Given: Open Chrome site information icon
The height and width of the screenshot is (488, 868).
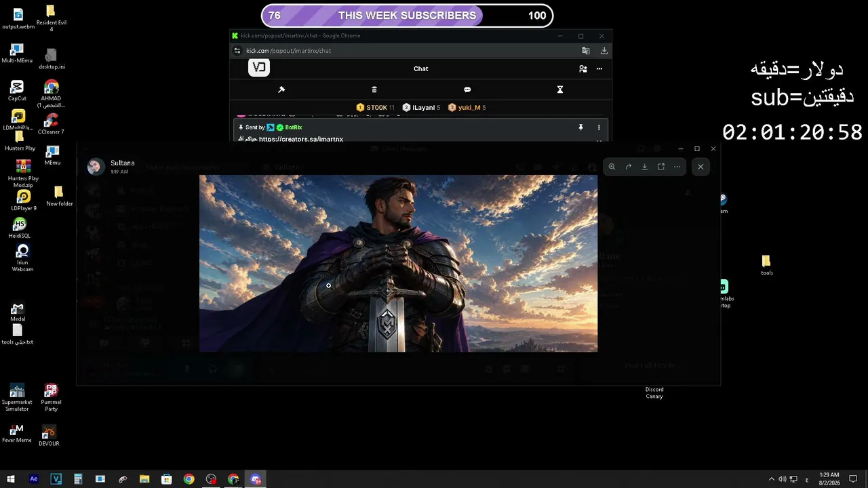Looking at the screenshot, I should [237, 51].
